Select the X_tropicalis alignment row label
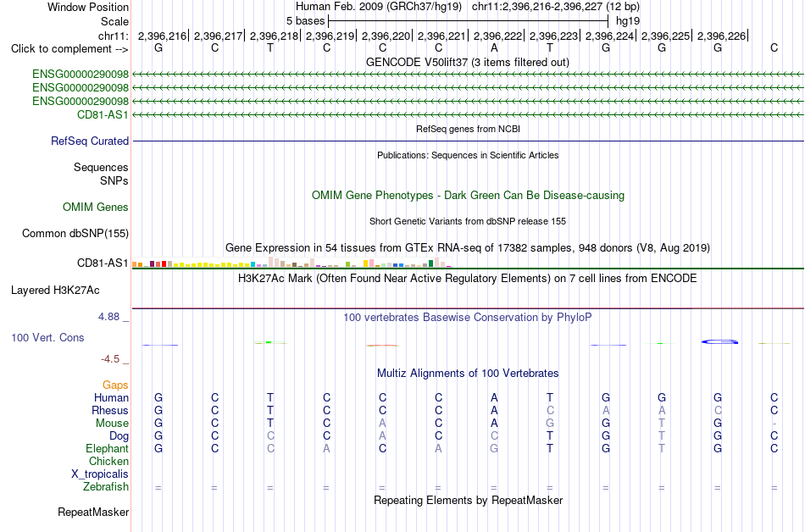Screen dimensions: 805x532 point(100,474)
